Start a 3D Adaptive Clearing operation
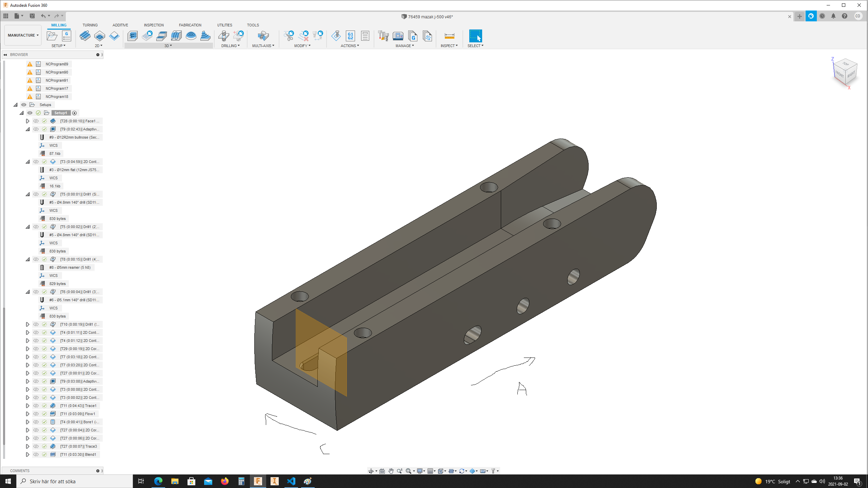 point(133,36)
